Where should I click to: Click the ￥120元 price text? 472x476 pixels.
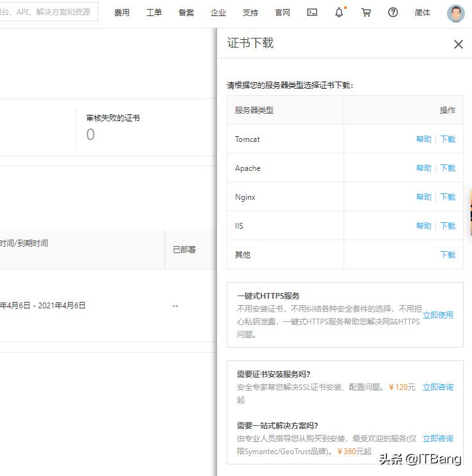402,387
